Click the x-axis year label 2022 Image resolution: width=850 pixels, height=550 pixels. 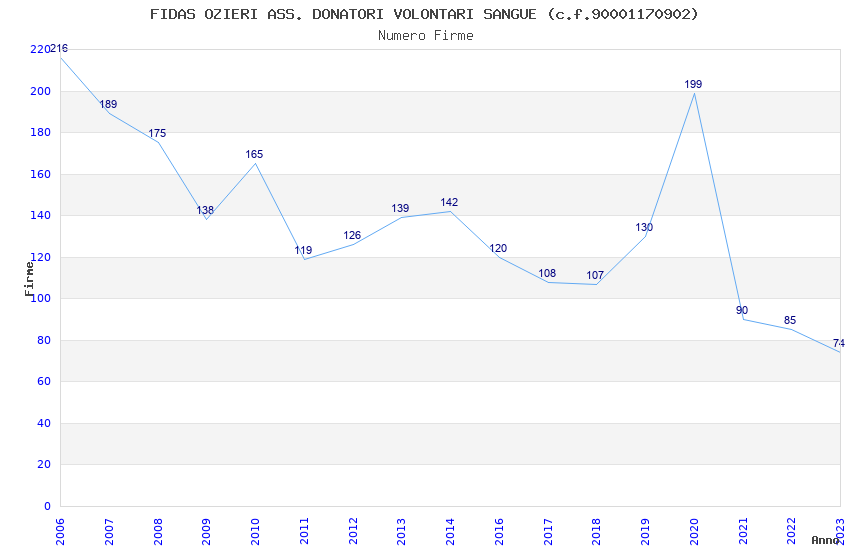[791, 532]
